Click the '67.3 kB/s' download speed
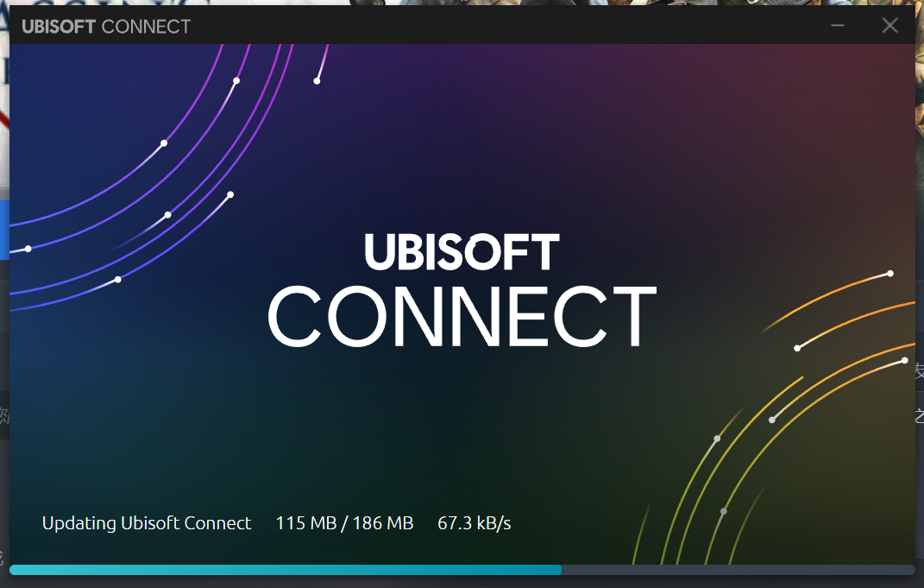 click(x=475, y=523)
